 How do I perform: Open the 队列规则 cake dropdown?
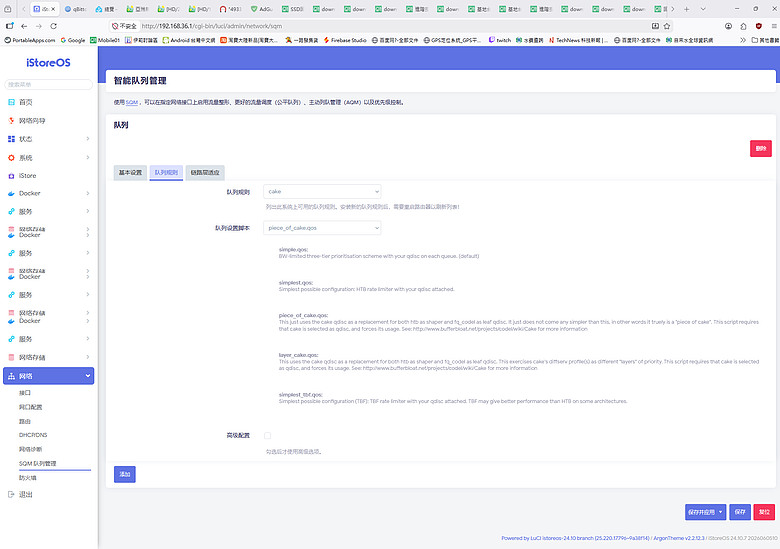[322, 191]
